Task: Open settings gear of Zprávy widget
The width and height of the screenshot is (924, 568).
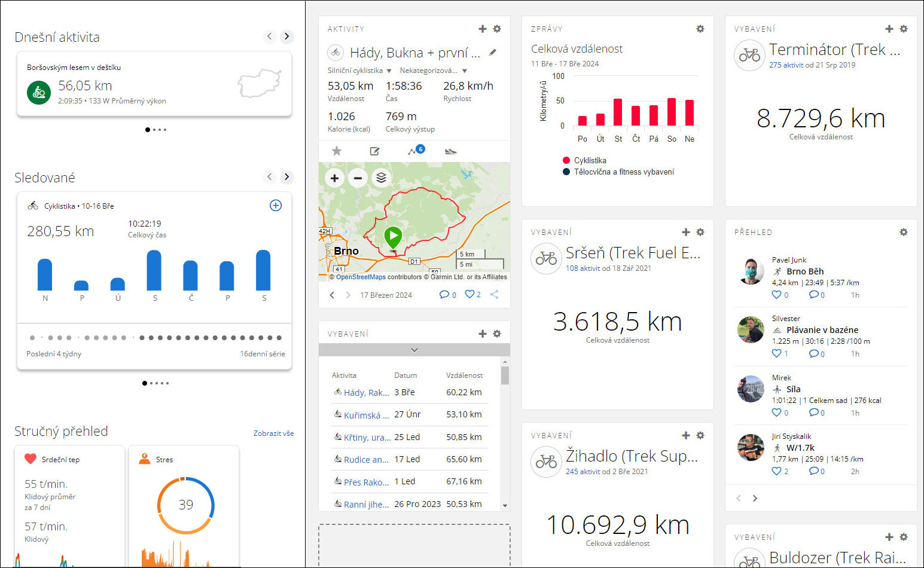Action: point(700,29)
